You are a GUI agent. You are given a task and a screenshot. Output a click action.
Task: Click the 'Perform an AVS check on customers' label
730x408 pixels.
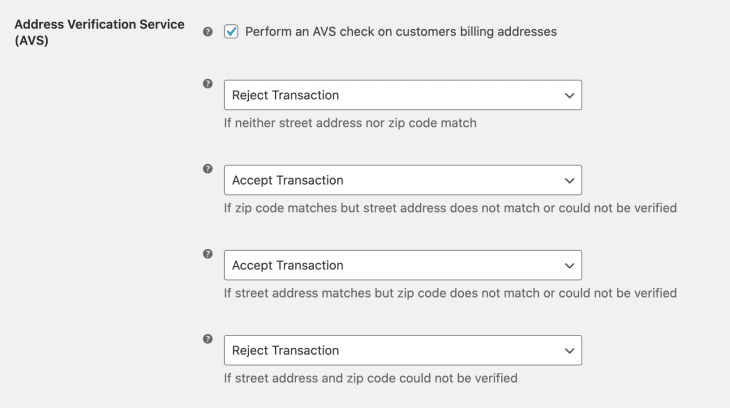[401, 32]
